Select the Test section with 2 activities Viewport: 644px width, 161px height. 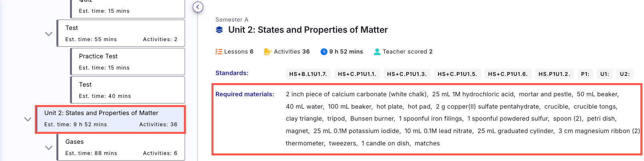pos(121,33)
